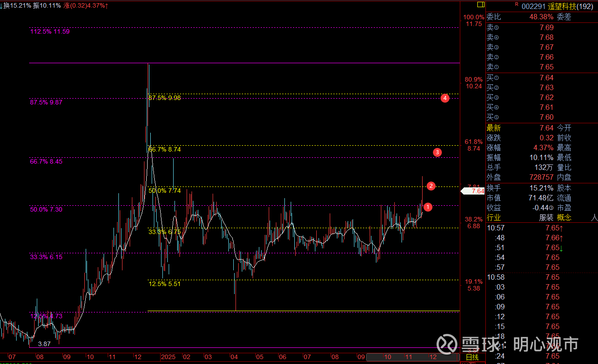Click the 市值 value 71.48亿
The image size is (598, 364).
click(540, 198)
